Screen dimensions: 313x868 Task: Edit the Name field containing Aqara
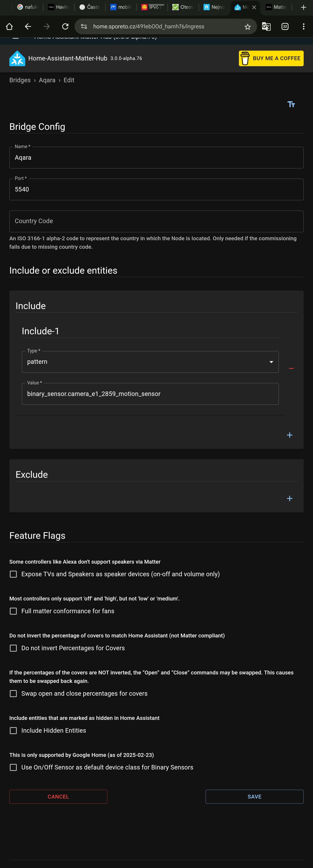[x=156, y=158]
